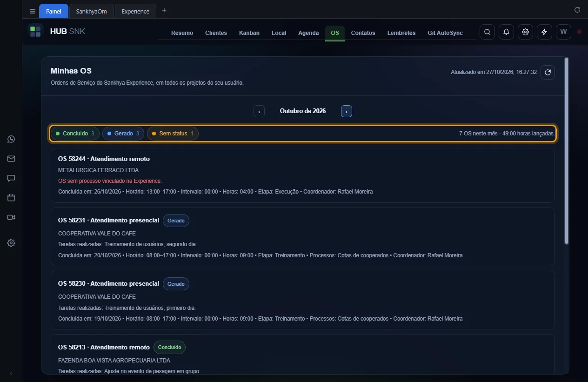Open the Resumo navigation item
The image size is (588, 382).
(x=182, y=33)
